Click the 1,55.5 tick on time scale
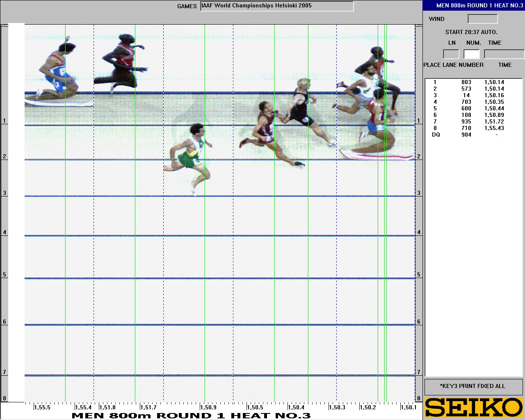This screenshot has height=420, width=525. point(42,407)
